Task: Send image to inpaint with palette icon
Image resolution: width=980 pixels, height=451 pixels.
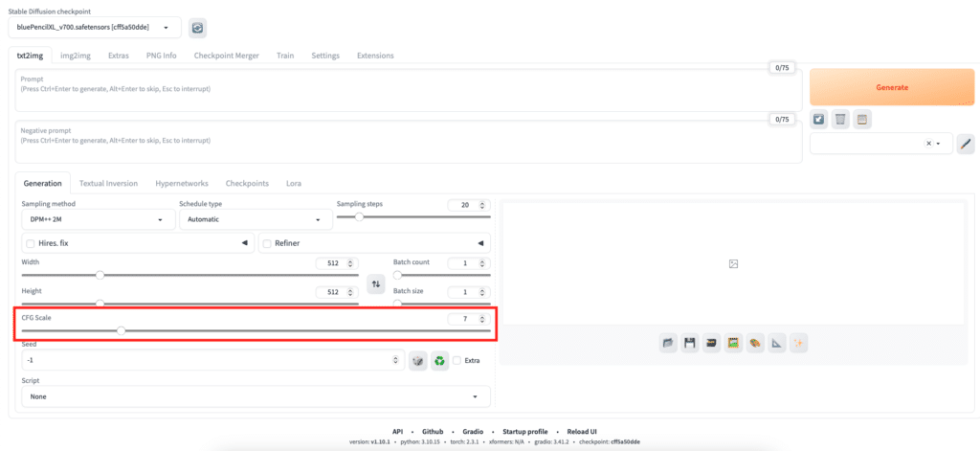Action: [x=755, y=342]
